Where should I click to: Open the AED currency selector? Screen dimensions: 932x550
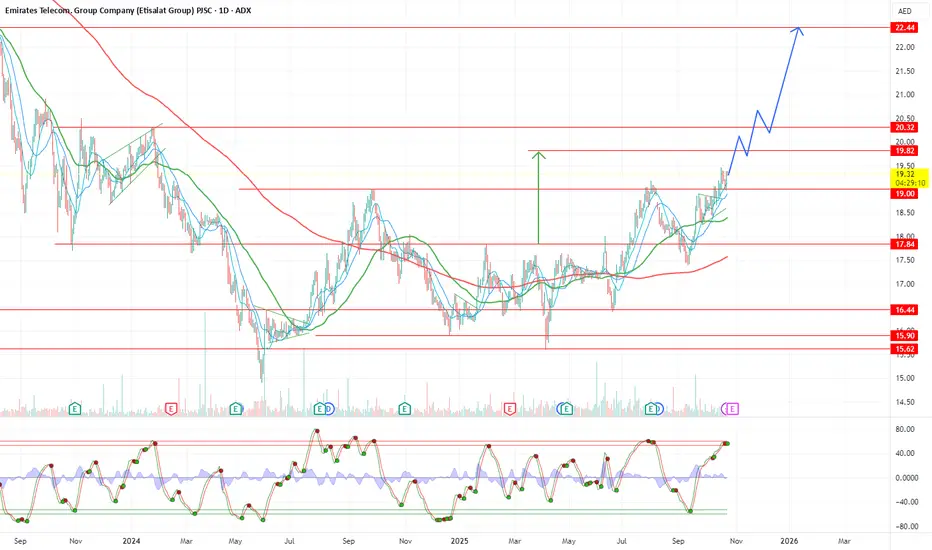905,11
